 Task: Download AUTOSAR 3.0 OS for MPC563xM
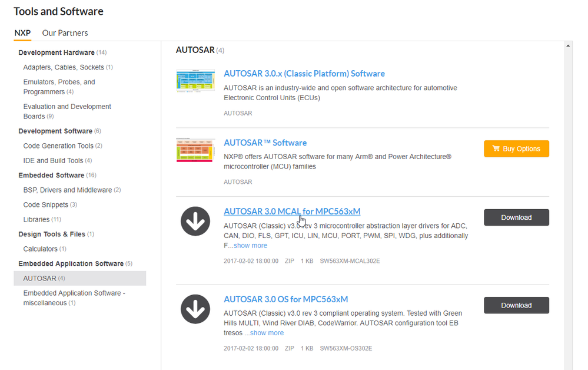516,305
